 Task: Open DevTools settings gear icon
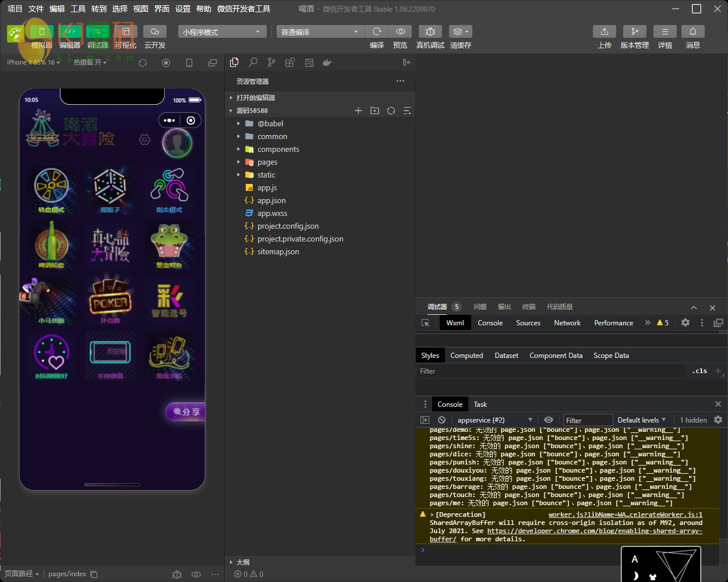[685, 322]
